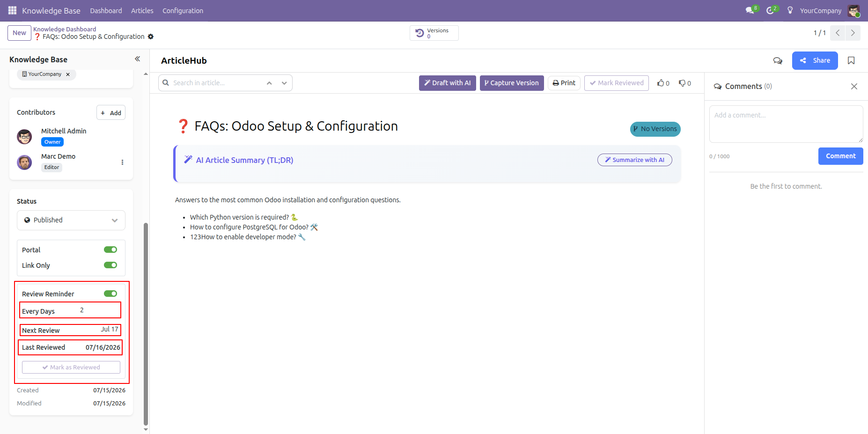Add a contributor with the Add button
The image size is (868, 434).
111,112
